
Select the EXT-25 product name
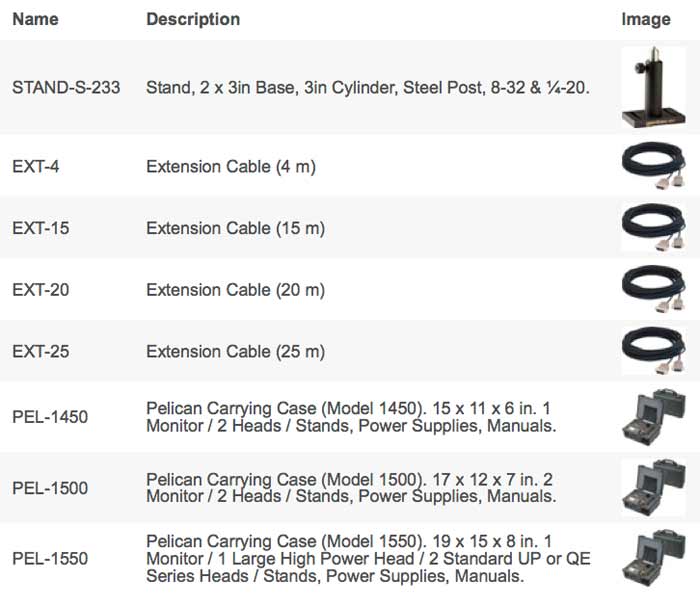pyautogui.click(x=41, y=351)
